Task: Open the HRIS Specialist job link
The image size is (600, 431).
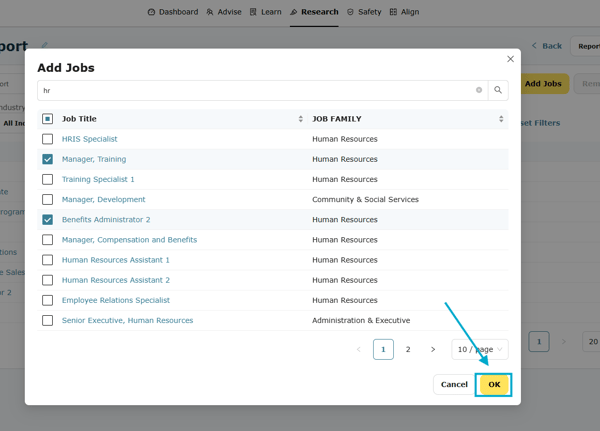Action: 90,139
